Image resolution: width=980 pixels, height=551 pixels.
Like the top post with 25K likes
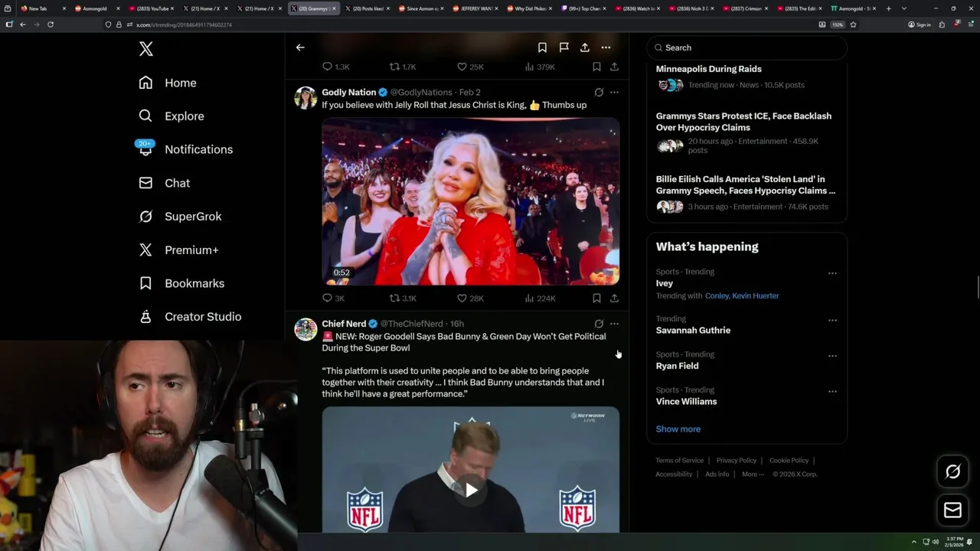pos(470,67)
